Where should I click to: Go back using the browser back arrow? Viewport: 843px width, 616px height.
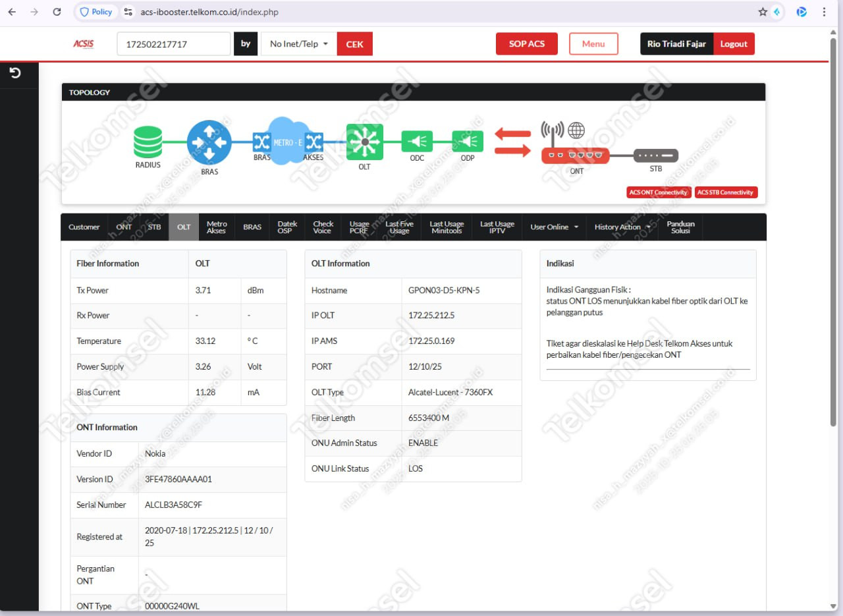coord(12,12)
